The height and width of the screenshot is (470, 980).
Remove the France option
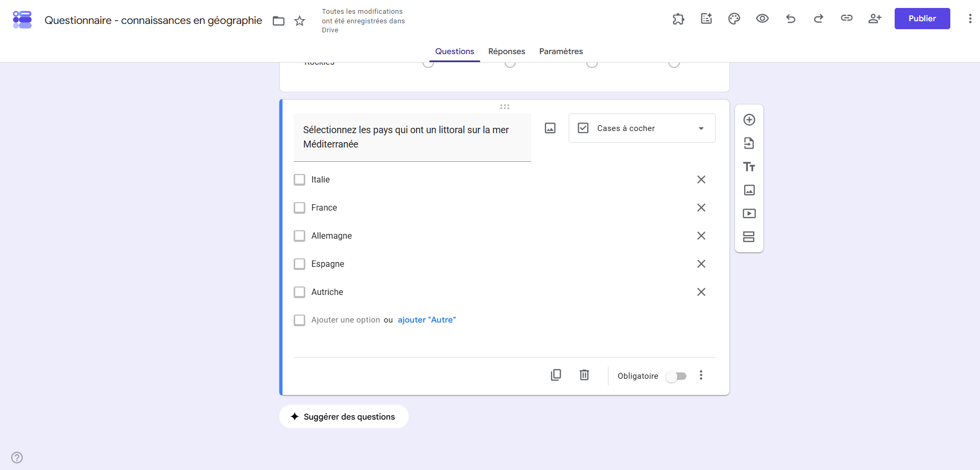point(701,207)
